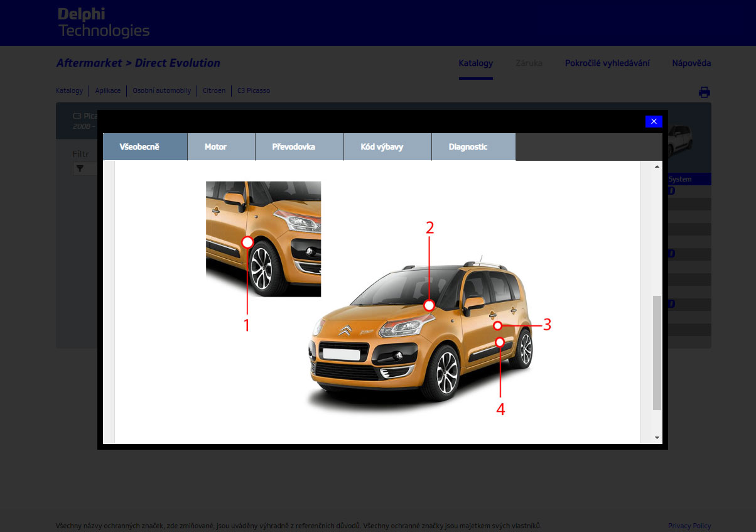Screen dimensions: 756x532
Task: Go to Aplikace breadcrumb
Action: point(108,90)
